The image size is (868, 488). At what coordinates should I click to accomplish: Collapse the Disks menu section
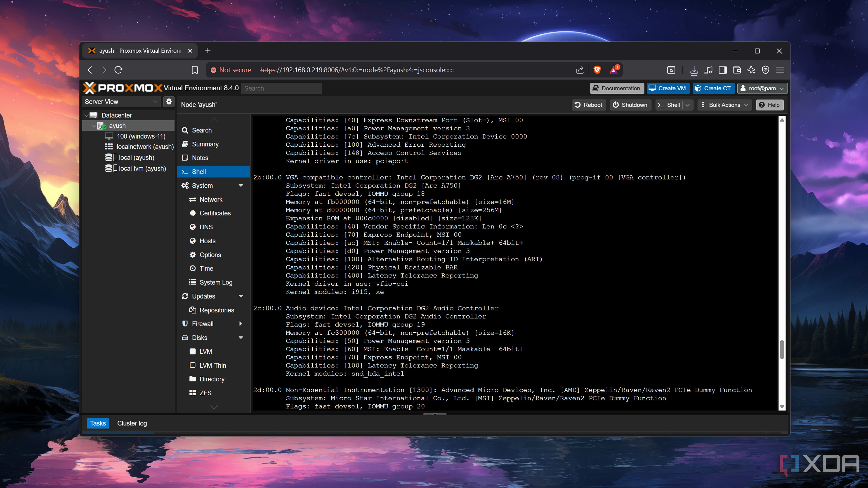(241, 338)
